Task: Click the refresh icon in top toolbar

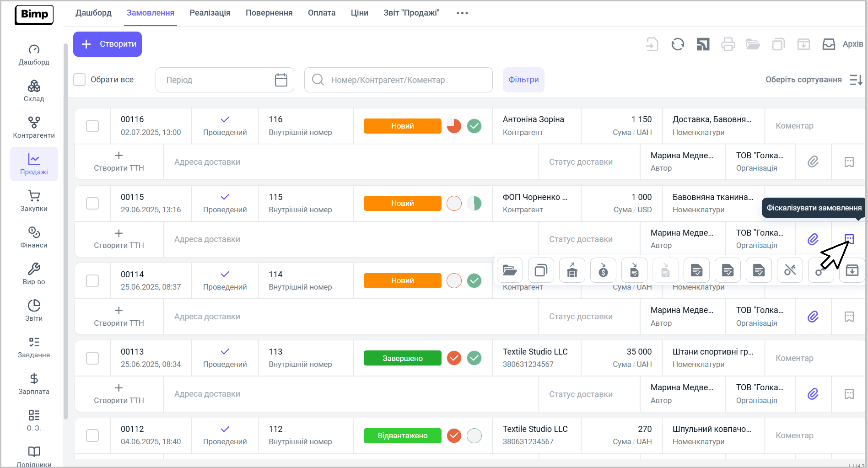Action: pyautogui.click(x=678, y=44)
